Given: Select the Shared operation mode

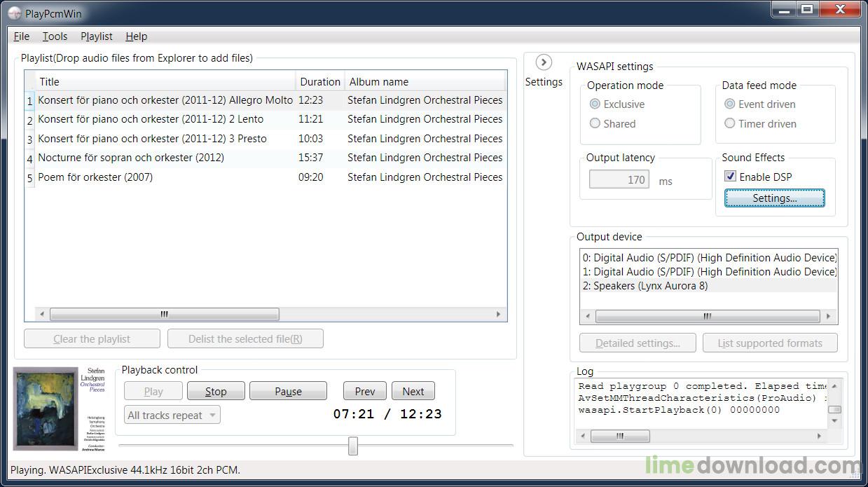Looking at the screenshot, I should point(595,123).
